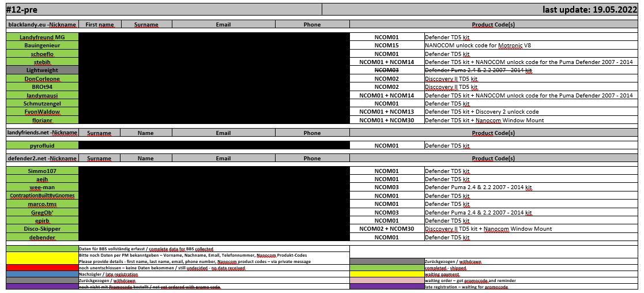Image resolution: width=644 pixels, height=293 pixels.
Task: Click legend text 'Nachzügler / late registration'
Action: [x=108, y=274]
